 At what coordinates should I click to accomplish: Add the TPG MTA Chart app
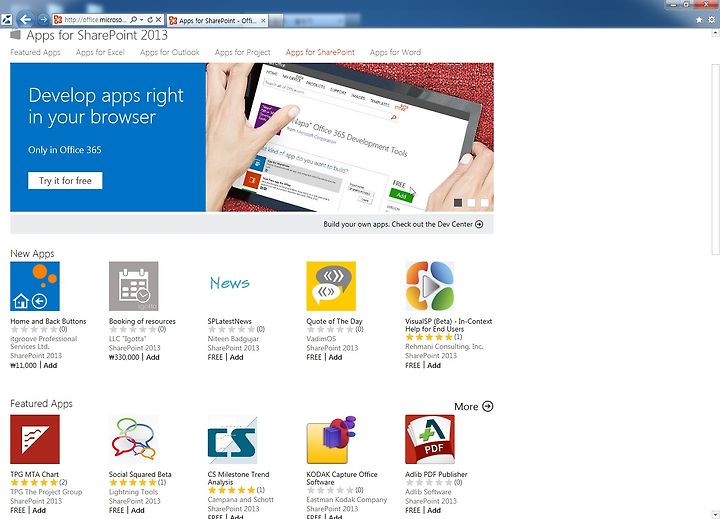pos(39,510)
